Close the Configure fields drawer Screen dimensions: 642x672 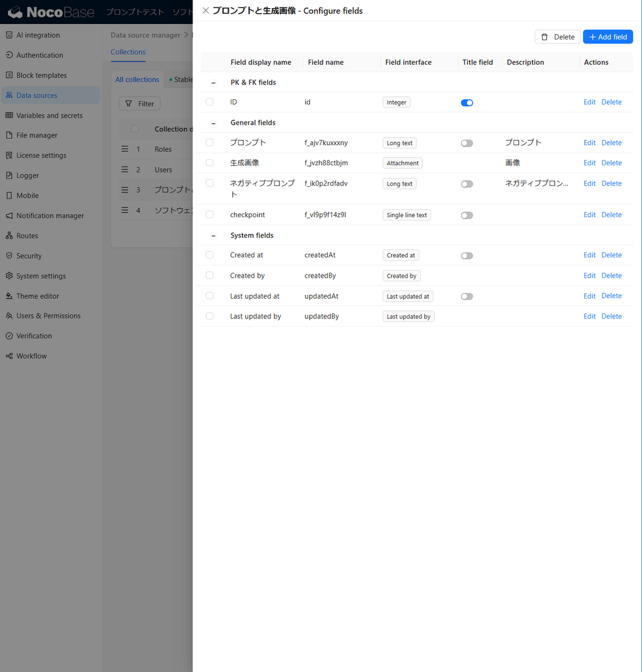click(206, 10)
